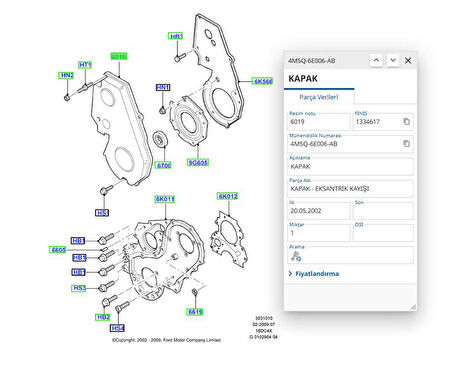Select the 6K011 callout label
The image size is (452, 366).
(x=165, y=199)
